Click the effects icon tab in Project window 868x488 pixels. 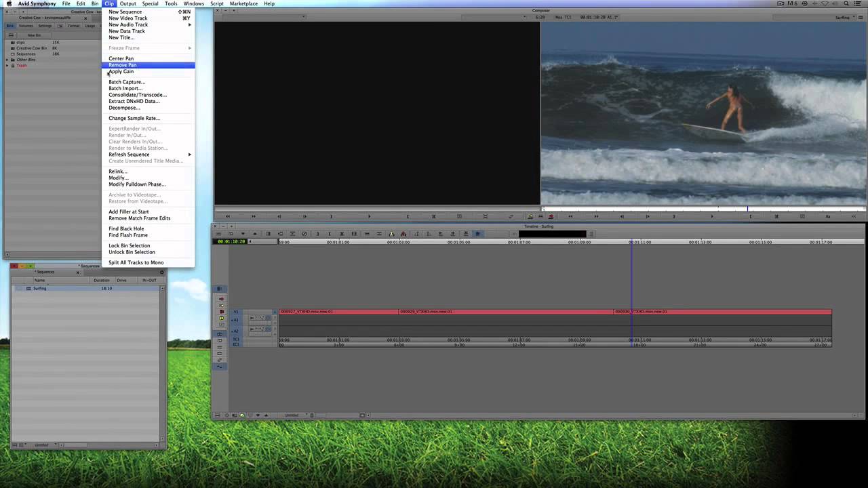pos(60,26)
